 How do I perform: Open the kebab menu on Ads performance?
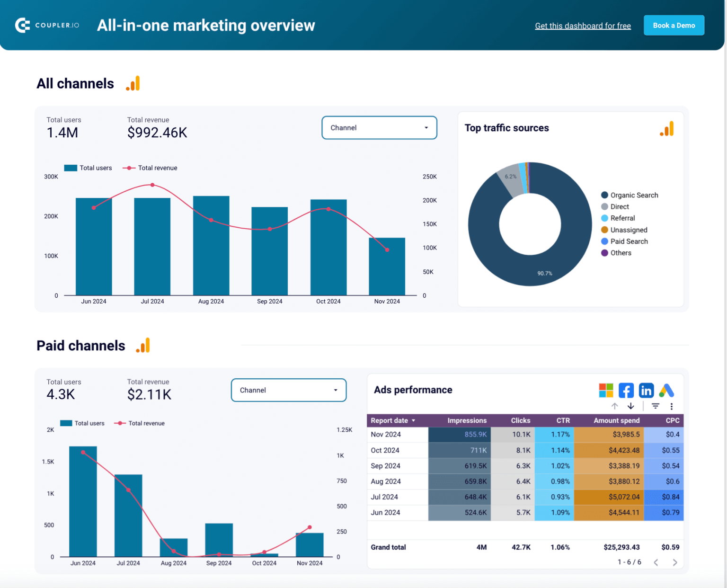(672, 406)
